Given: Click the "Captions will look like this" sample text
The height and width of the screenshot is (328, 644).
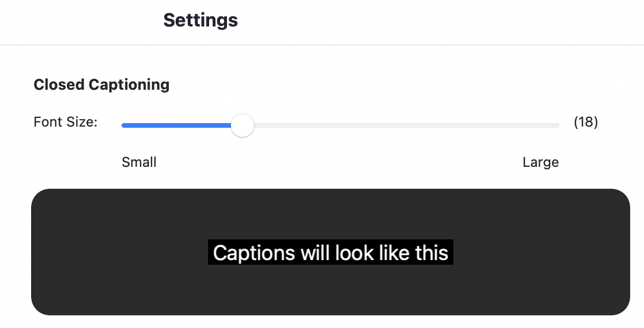Looking at the screenshot, I should 330,253.
